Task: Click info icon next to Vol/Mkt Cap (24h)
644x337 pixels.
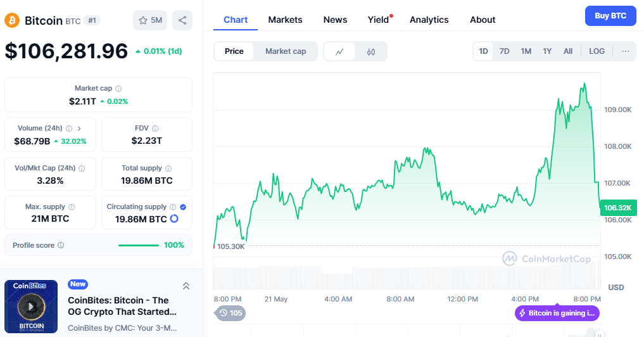Action: [x=82, y=168]
